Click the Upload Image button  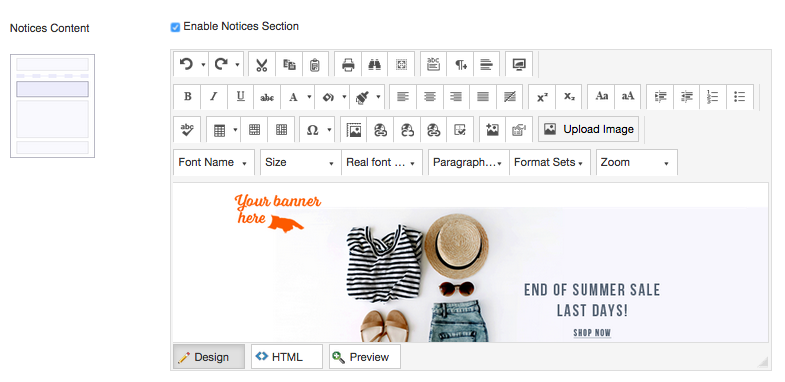[589, 129]
